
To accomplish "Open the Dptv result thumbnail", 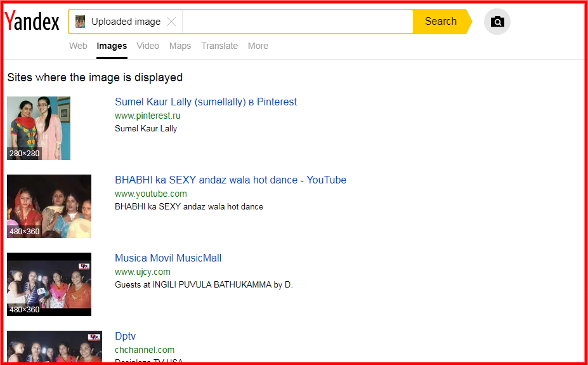I will pos(55,346).
